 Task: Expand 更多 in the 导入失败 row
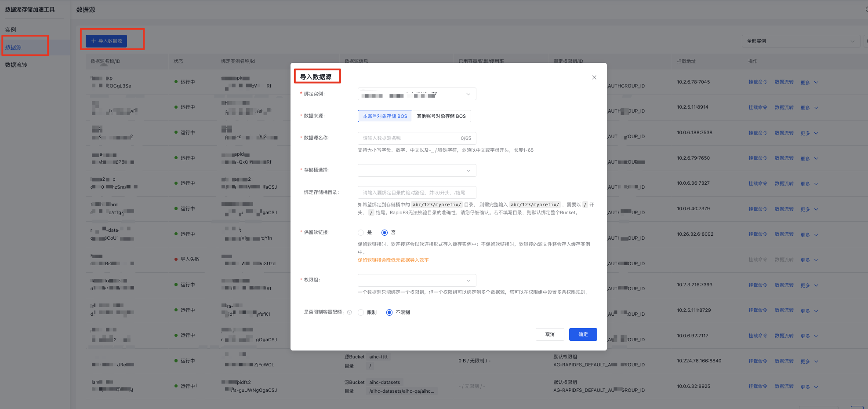point(809,260)
